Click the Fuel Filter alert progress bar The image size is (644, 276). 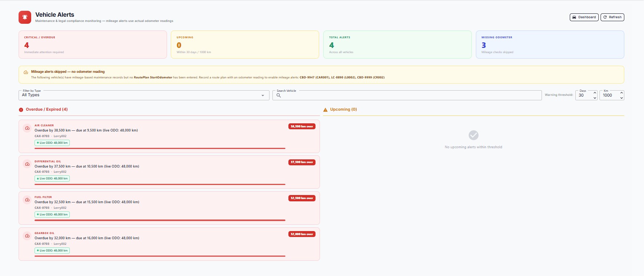(x=160, y=220)
